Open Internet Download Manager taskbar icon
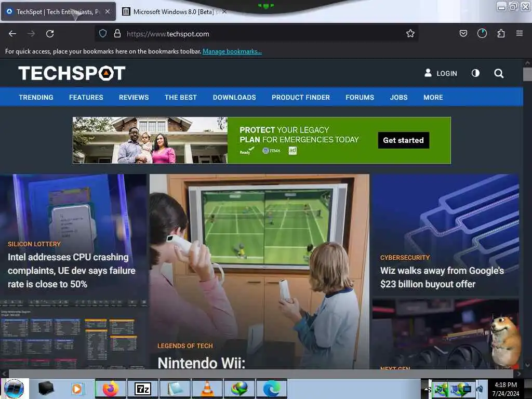The image size is (532, 399). coord(240,389)
